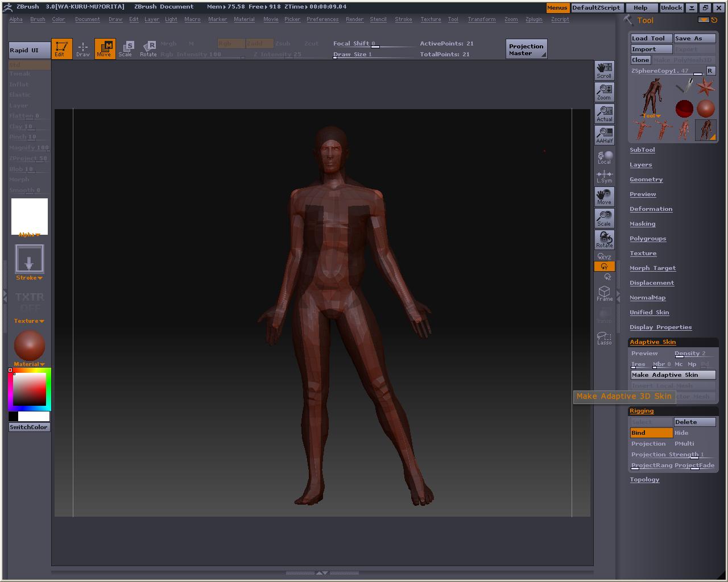Toggle L.Sym local symmetry

click(x=604, y=177)
